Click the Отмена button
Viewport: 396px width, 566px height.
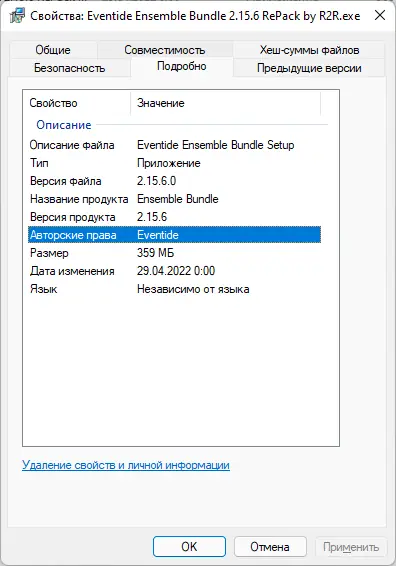tap(270, 547)
